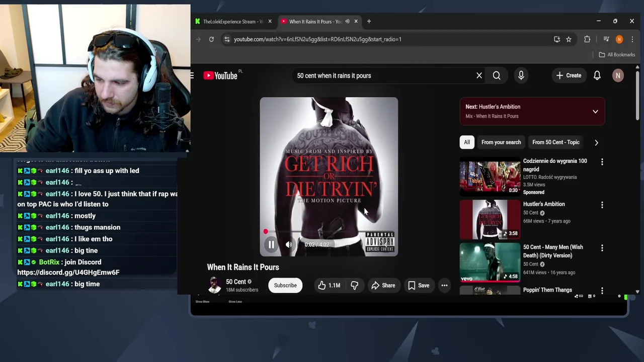Open options for the LOTTO sponsored video
The image size is (644, 362).
tap(602, 162)
